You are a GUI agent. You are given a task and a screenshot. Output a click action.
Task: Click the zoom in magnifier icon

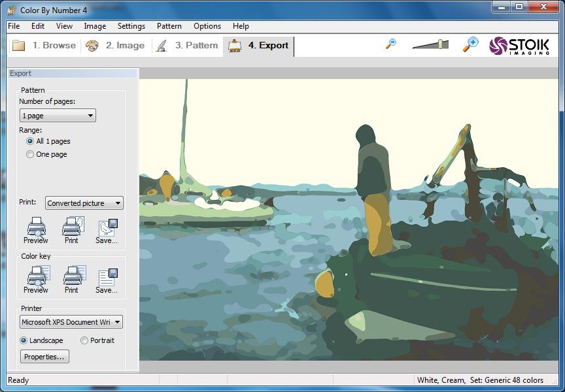pyautogui.click(x=470, y=44)
